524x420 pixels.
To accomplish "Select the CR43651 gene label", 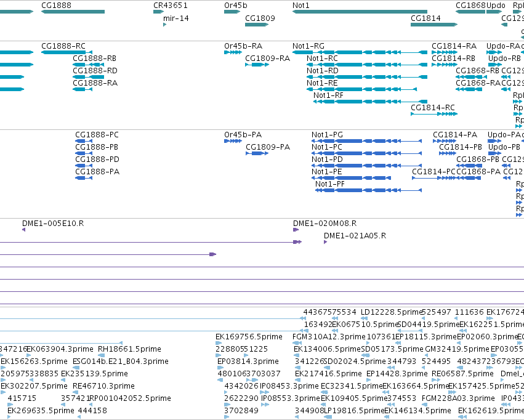I will click(x=171, y=6).
